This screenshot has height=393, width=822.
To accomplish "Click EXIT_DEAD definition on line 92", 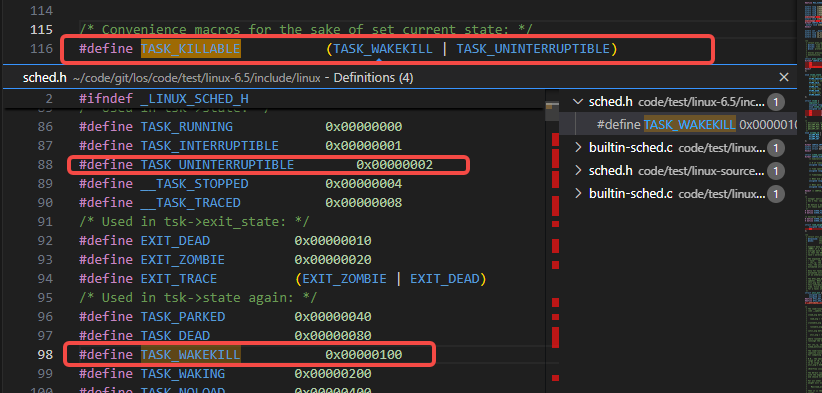I will coord(175,241).
